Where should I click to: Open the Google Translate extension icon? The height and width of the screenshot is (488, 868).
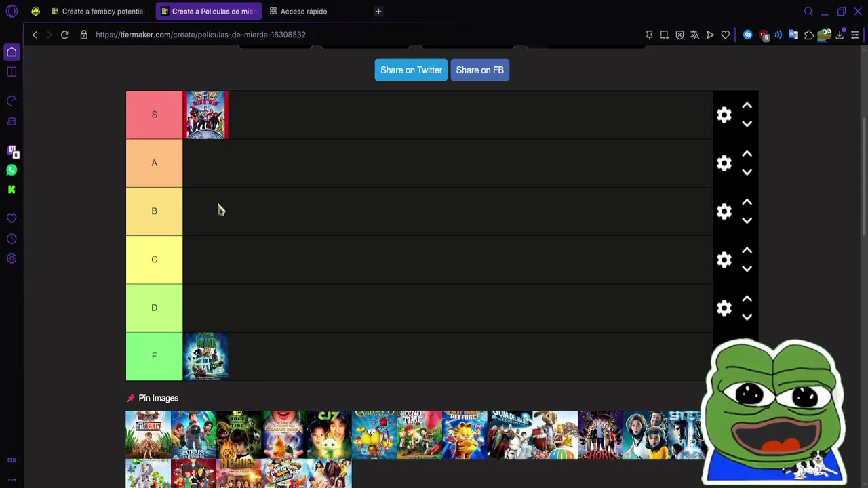point(793,35)
